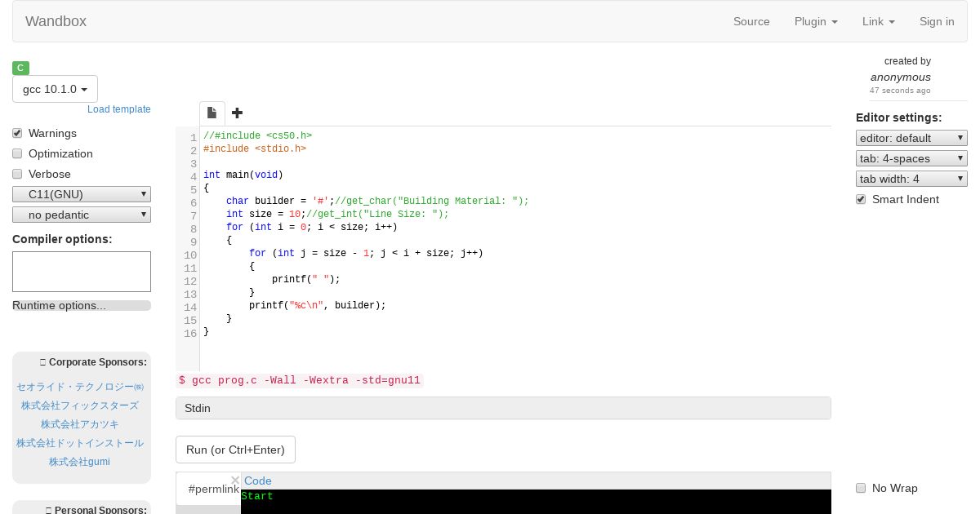Click the Load template link

click(x=119, y=109)
